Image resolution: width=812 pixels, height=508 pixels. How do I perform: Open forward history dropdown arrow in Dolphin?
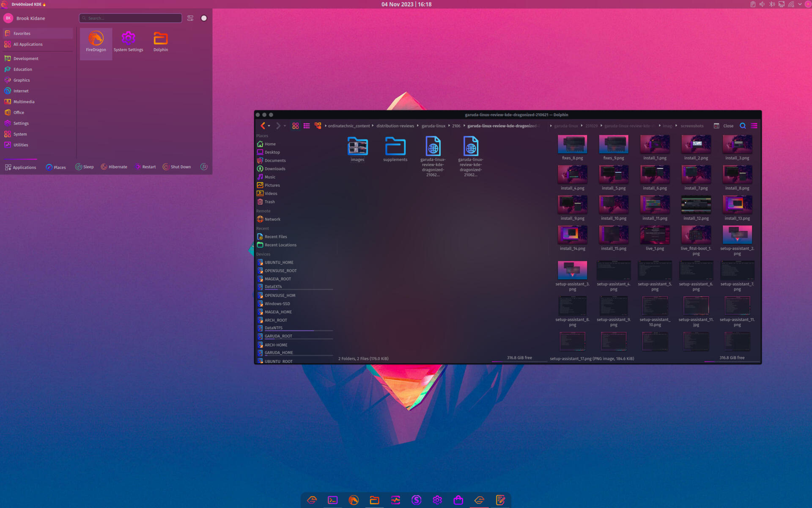[285, 126]
